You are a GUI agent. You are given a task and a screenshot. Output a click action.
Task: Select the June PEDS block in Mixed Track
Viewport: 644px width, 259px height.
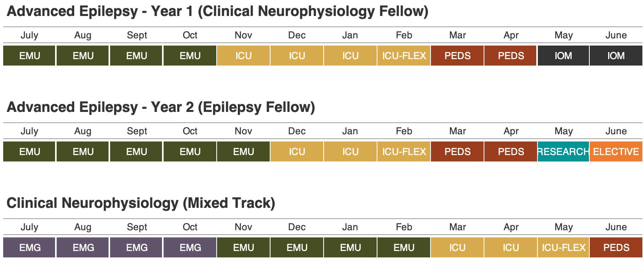click(x=616, y=247)
